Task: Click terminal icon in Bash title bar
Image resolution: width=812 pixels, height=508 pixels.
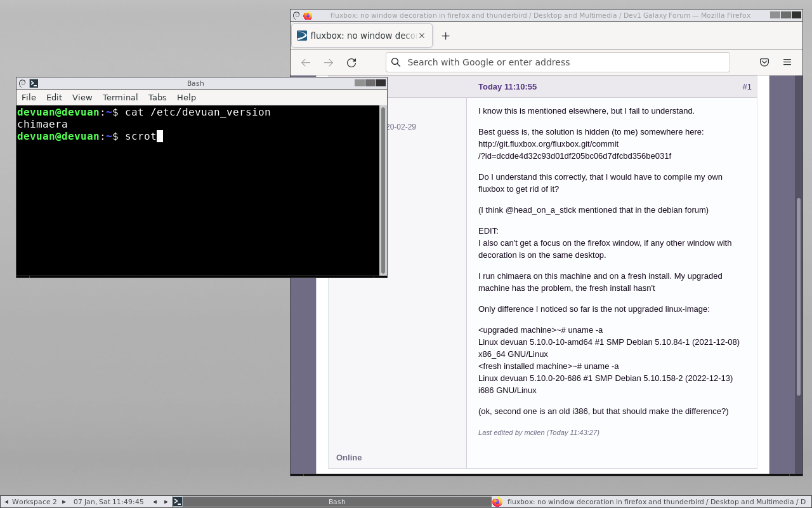Action: point(34,83)
